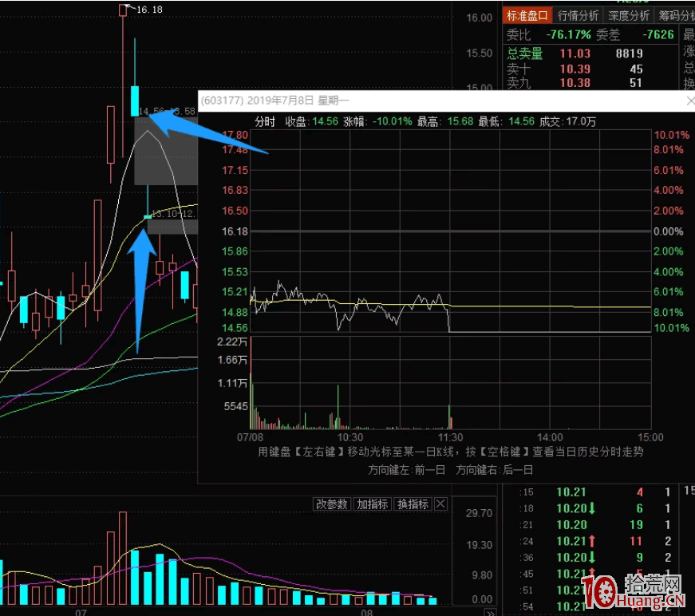Viewport: 695px width, 616px height.
Task: Click the tallest red bar in the volume indicator
Action: point(123,559)
